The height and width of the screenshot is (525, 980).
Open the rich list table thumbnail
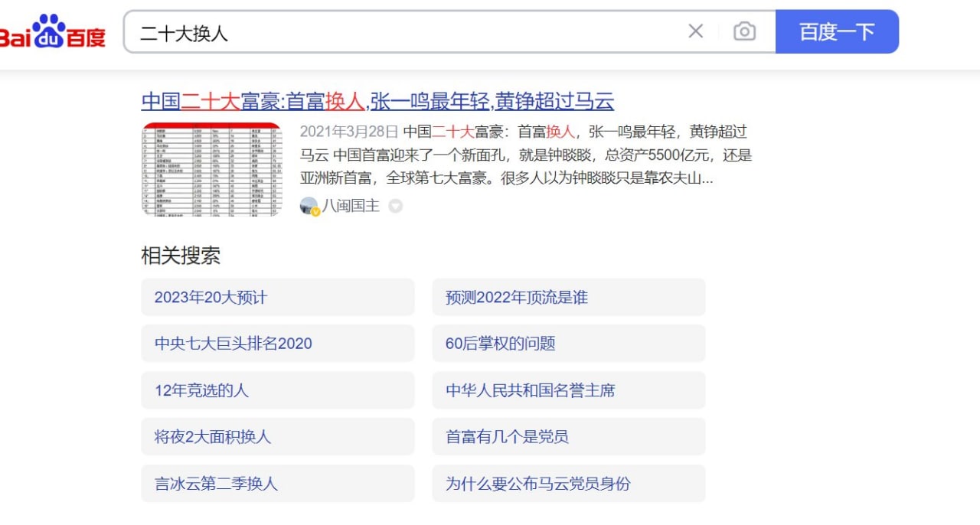(x=211, y=169)
